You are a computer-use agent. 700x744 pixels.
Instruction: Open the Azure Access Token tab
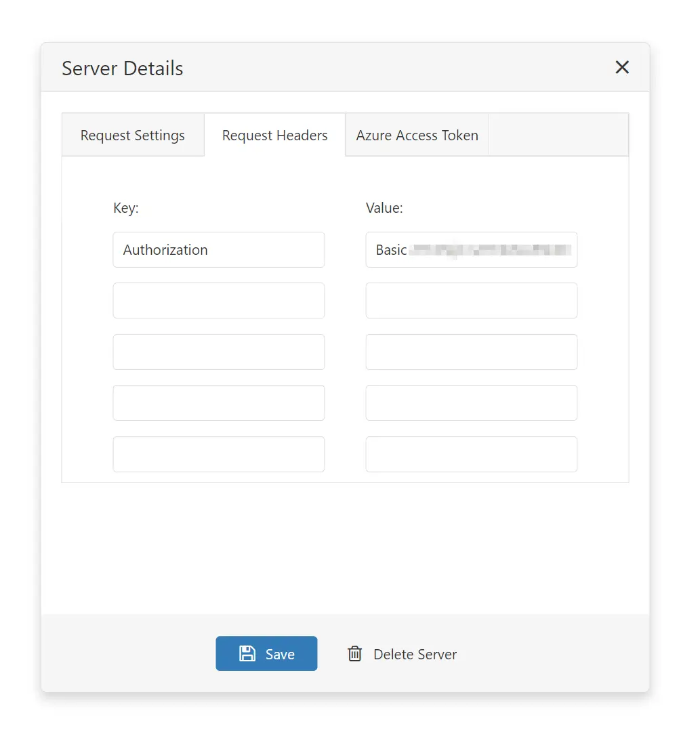pos(416,135)
